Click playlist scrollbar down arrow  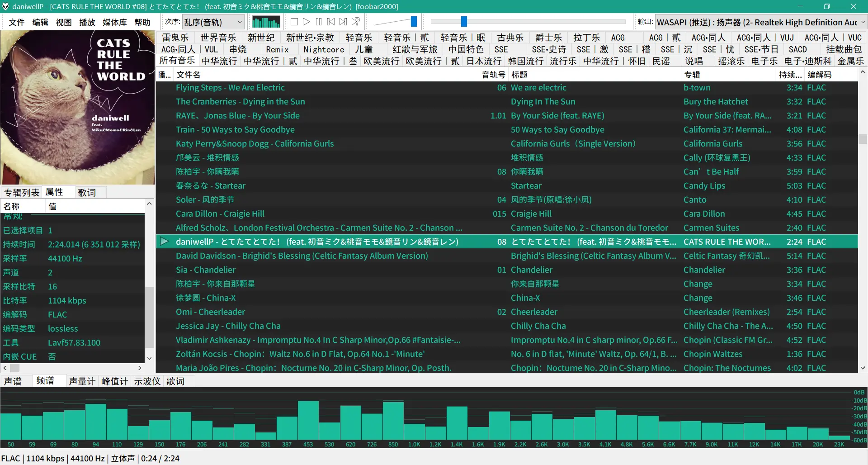coord(863,368)
